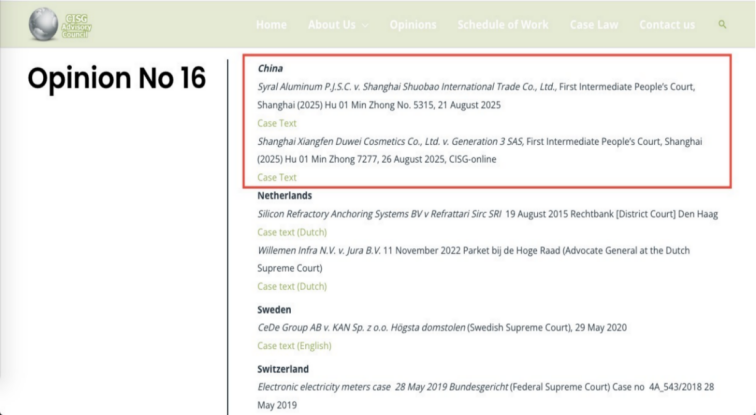Image resolution: width=756 pixels, height=415 pixels.
Task: Click the Opinion No 16 heading
Action: coord(116,79)
